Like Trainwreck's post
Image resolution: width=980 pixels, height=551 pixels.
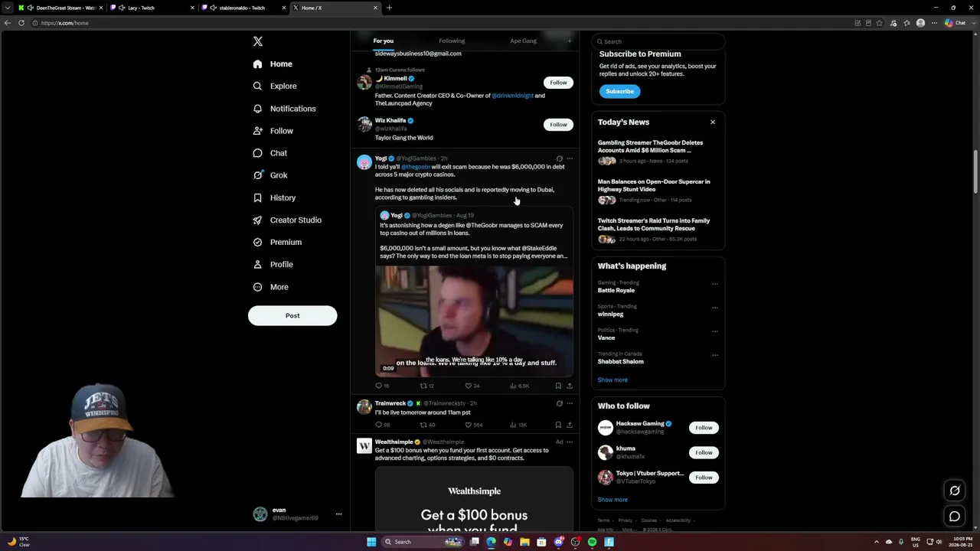coord(474,425)
